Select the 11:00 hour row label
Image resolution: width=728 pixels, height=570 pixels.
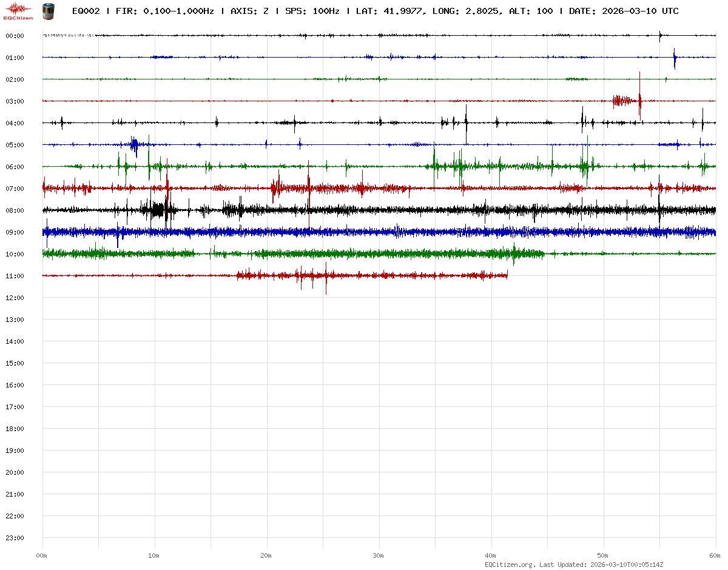tap(15, 276)
